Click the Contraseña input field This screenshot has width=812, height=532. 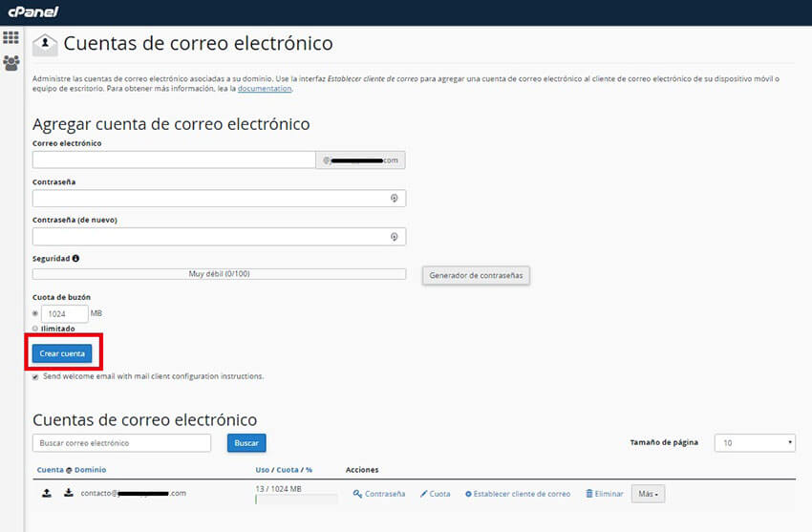(219, 199)
